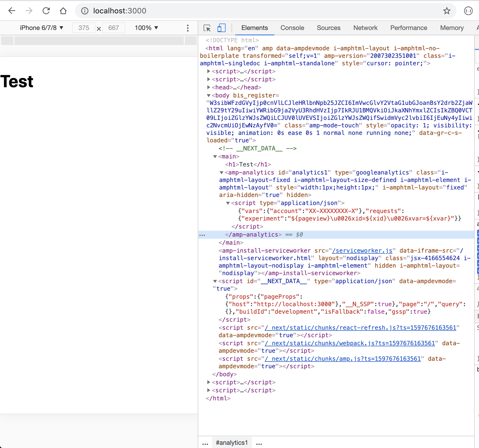
Task: Open the browser home page
Action: [x=63, y=11]
